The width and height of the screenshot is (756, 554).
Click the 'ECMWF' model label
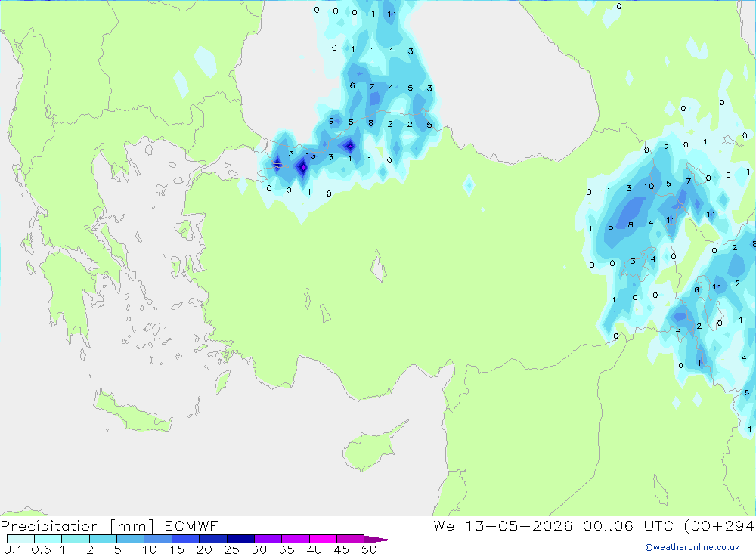point(191,525)
